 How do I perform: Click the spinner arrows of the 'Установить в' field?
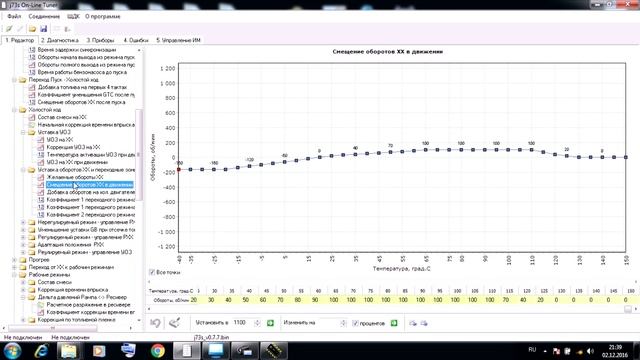click(x=257, y=323)
